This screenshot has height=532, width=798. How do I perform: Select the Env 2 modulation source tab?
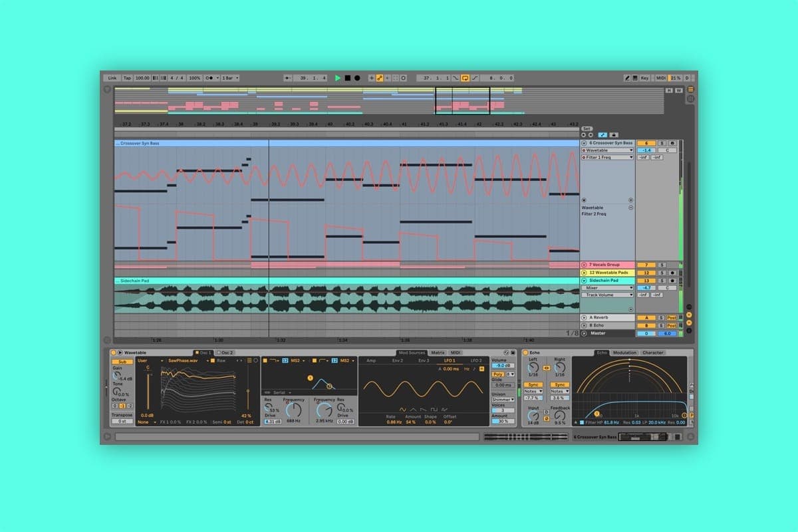coord(398,360)
